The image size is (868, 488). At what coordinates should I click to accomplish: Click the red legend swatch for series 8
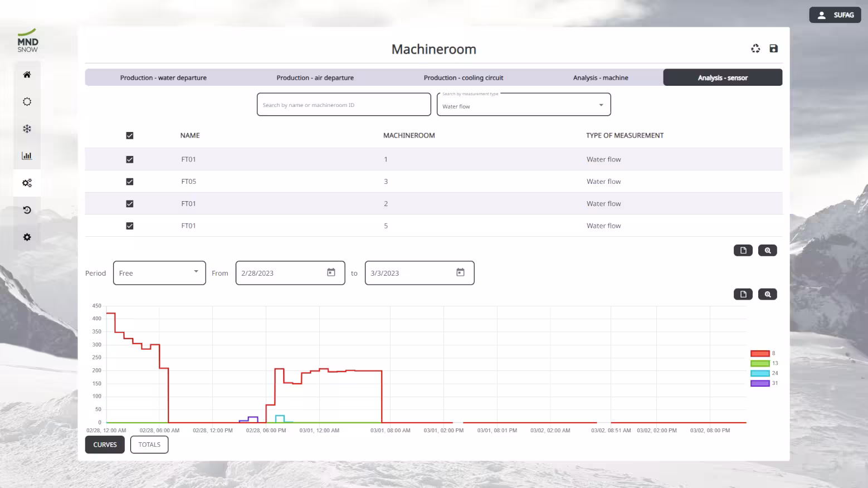coord(760,354)
